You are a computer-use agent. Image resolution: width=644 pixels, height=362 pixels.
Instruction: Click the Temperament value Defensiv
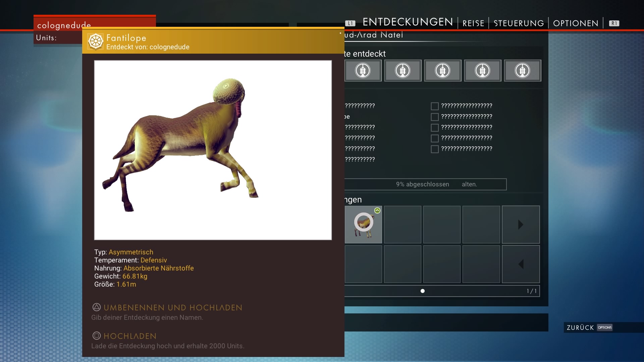click(x=154, y=260)
